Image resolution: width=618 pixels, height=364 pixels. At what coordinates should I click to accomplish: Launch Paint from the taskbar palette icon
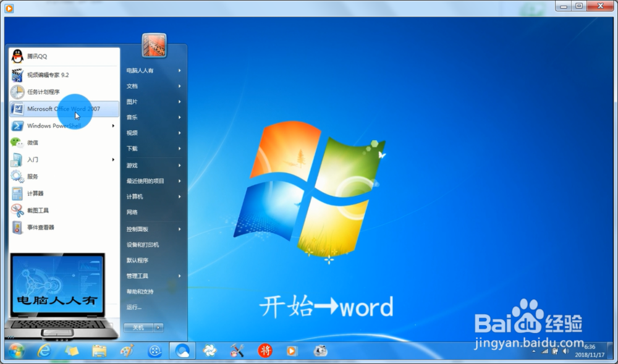(127, 350)
